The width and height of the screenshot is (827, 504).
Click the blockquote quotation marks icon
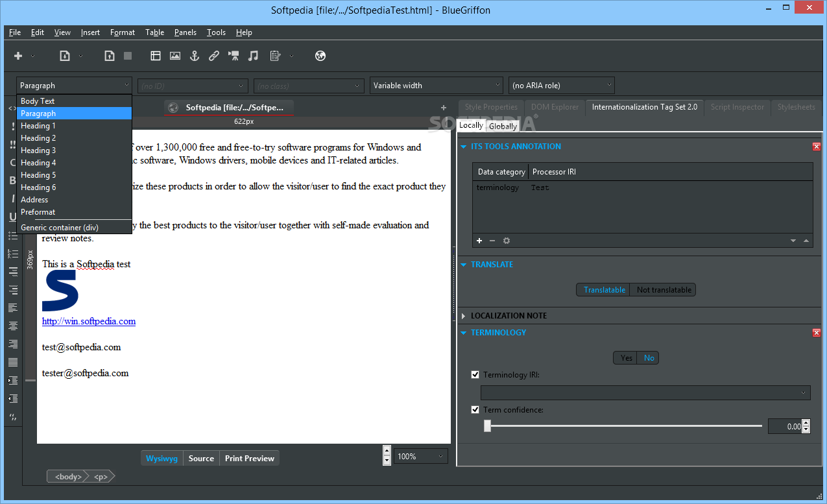[13, 416]
